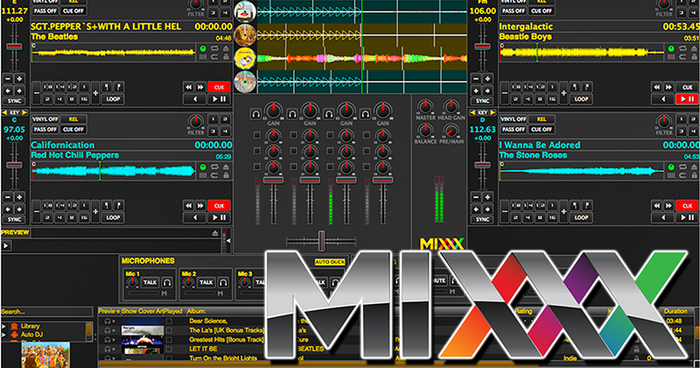Click the crossfader handle
700x368 pixels.
(x=321, y=241)
